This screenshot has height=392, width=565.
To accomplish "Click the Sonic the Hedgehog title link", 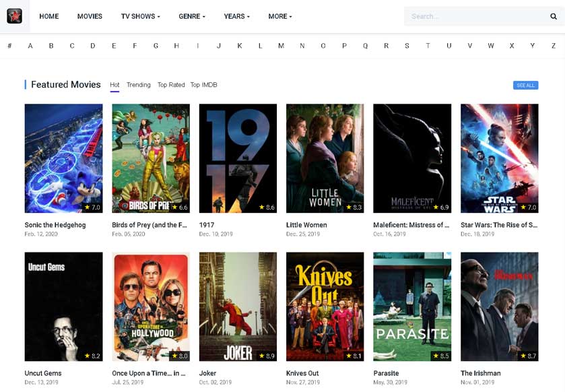I will (x=55, y=225).
